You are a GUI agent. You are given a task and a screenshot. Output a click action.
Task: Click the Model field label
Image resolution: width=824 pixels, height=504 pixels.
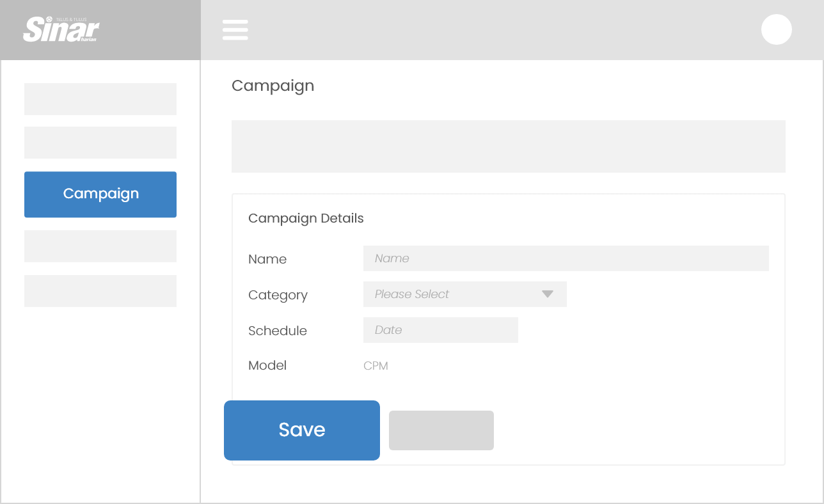267,365
